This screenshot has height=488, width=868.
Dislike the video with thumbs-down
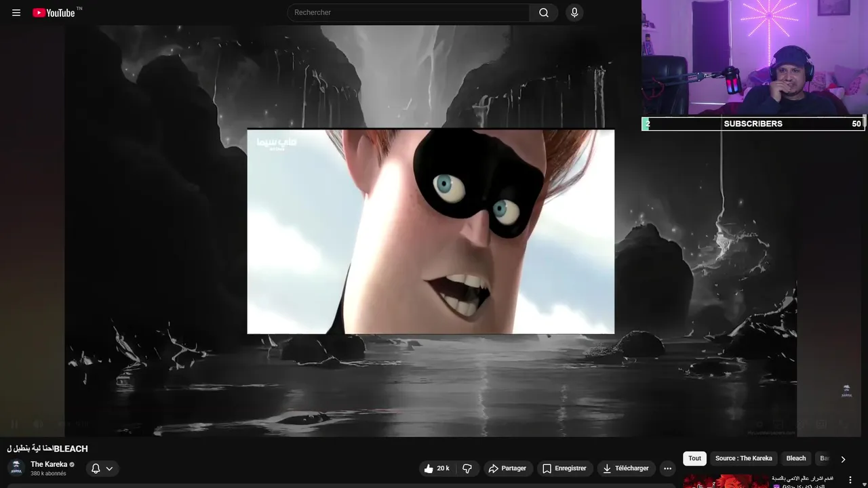(467, 468)
